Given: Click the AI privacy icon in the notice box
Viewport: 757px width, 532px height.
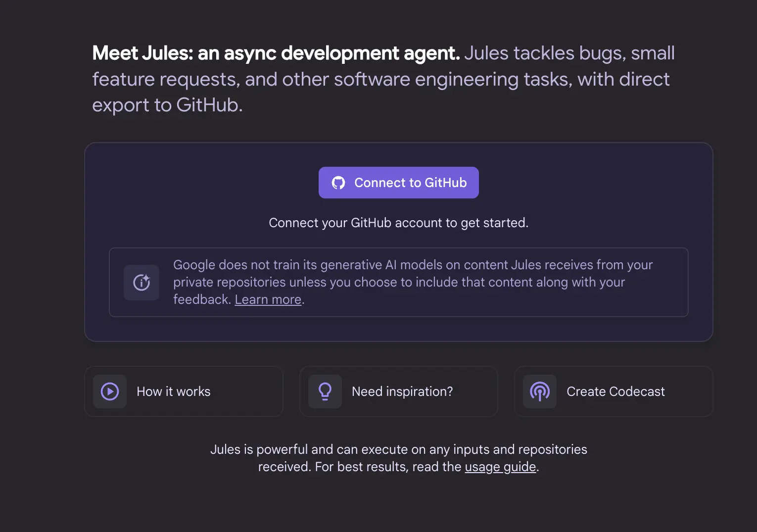Looking at the screenshot, I should point(142,283).
